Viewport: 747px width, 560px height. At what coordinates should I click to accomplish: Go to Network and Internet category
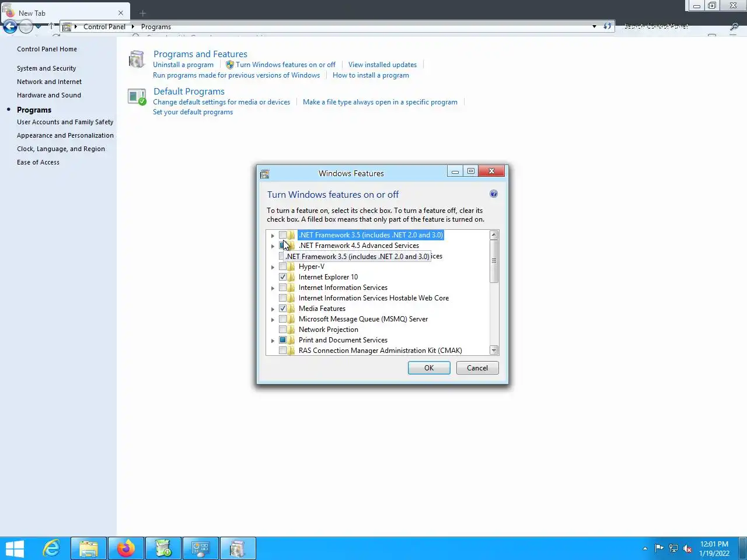49,82
